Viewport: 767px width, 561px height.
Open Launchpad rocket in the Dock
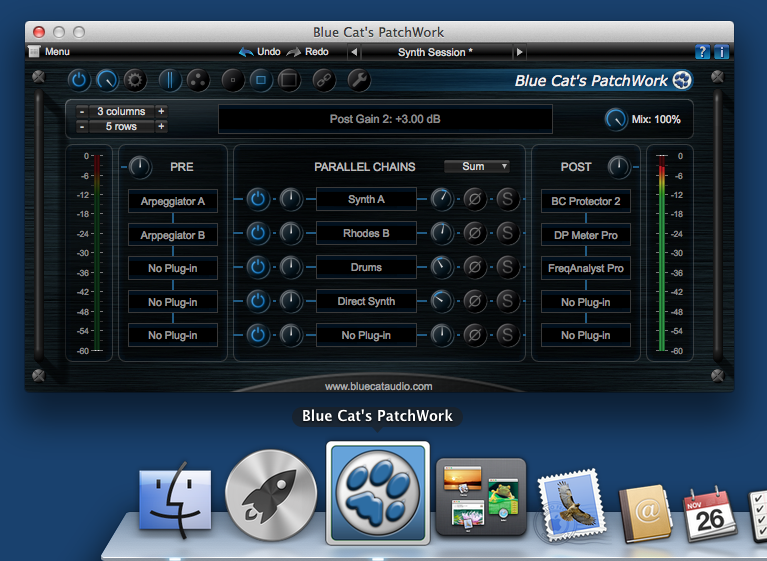271,495
